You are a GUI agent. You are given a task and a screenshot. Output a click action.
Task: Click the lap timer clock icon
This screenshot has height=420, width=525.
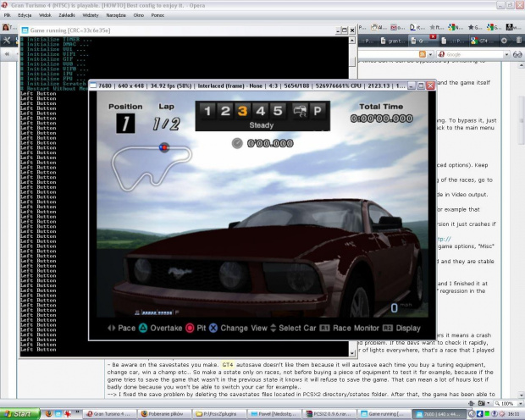click(237, 143)
